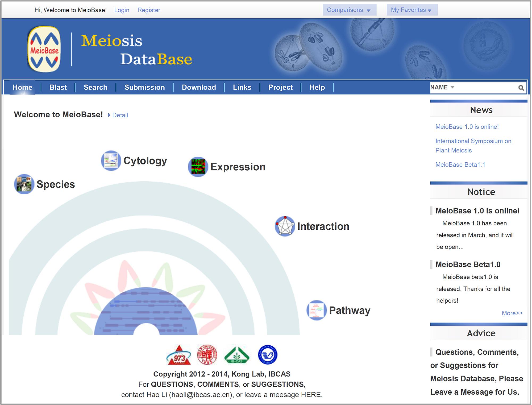Image resolution: width=532 pixels, height=405 pixels.
Task: Open the Pathway icon
Action: [317, 310]
